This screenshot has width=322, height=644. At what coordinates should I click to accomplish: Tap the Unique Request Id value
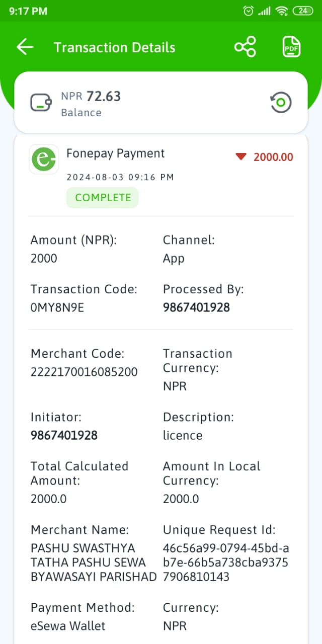(x=226, y=562)
